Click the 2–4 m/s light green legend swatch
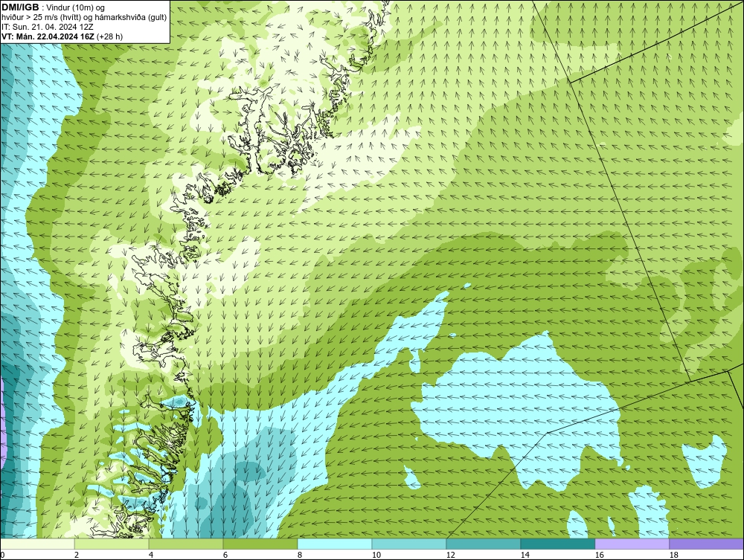 (112, 544)
